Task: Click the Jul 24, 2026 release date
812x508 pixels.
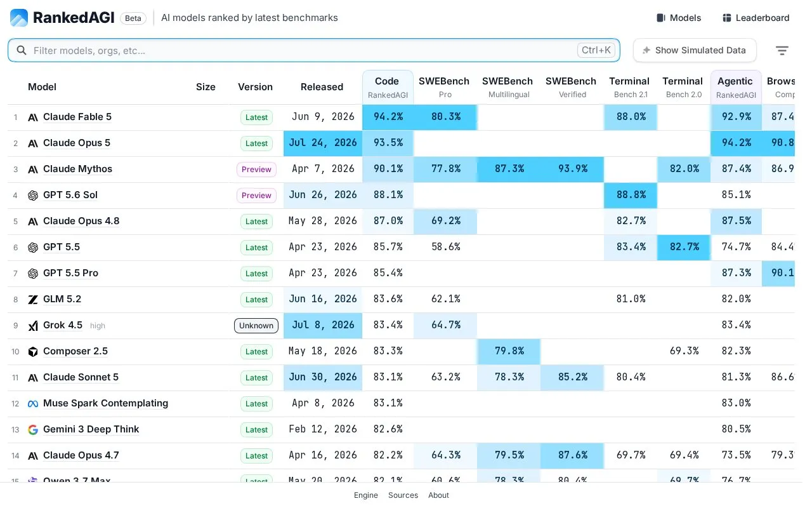Action: [323, 143]
